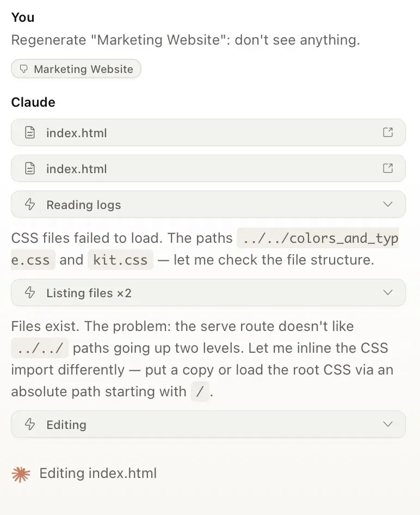The width and height of the screenshot is (420, 515).
Task: Click the Claude sunburst icon near Editing index.html
Action: click(20, 473)
